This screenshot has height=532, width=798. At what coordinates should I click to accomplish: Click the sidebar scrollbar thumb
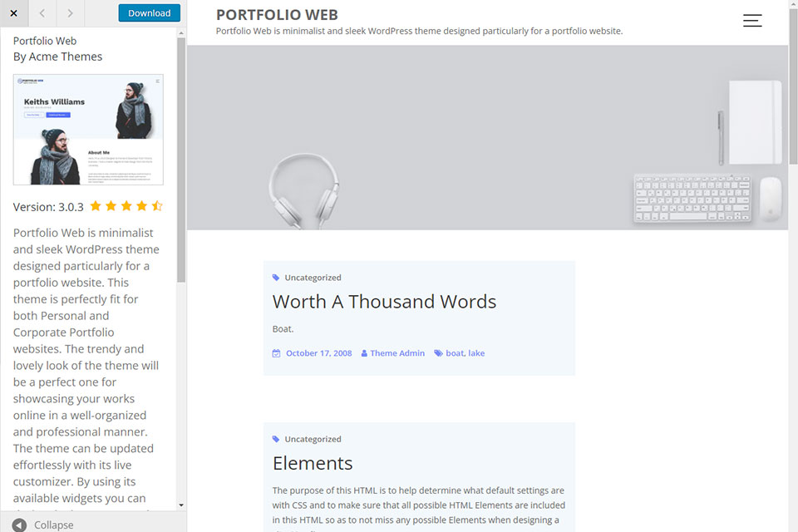pos(181,160)
